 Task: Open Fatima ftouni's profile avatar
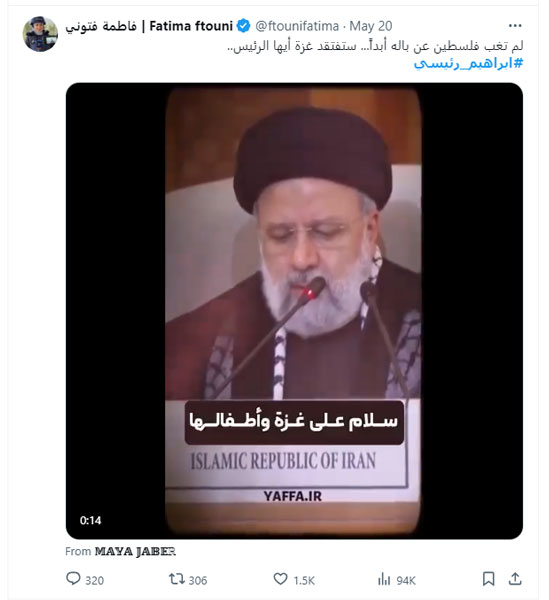40,34
